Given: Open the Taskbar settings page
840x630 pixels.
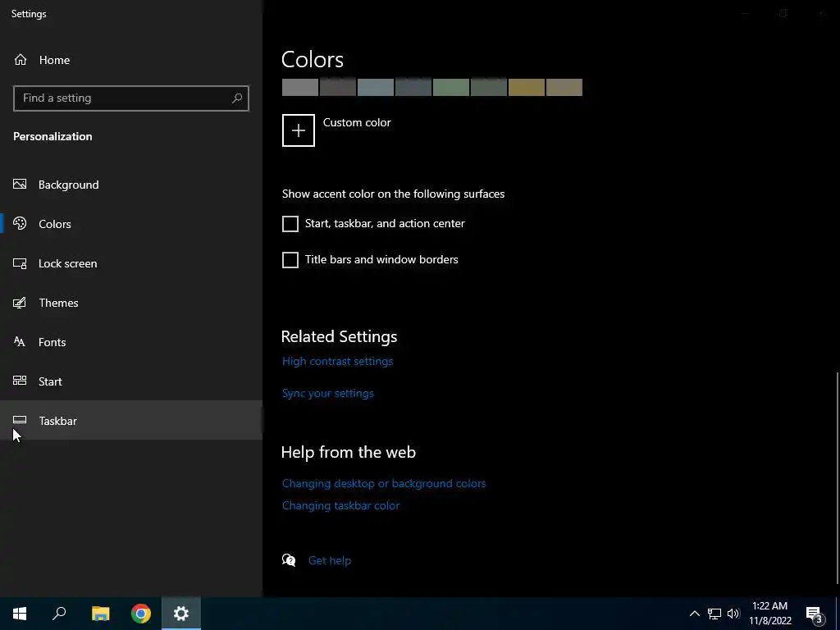Looking at the screenshot, I should tap(131, 421).
